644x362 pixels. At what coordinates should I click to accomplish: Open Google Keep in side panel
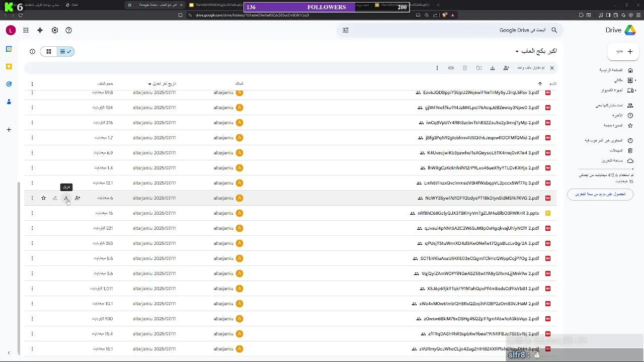click(x=9, y=66)
